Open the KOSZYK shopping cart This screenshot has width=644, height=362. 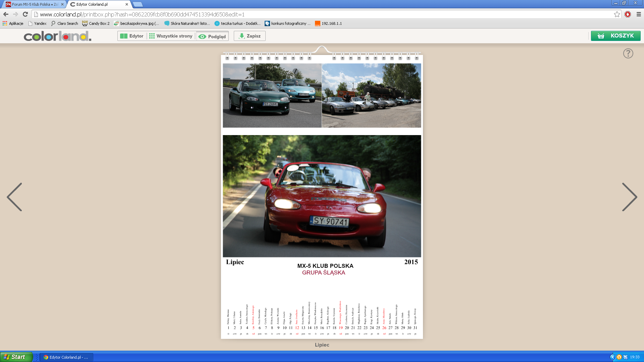tap(615, 36)
